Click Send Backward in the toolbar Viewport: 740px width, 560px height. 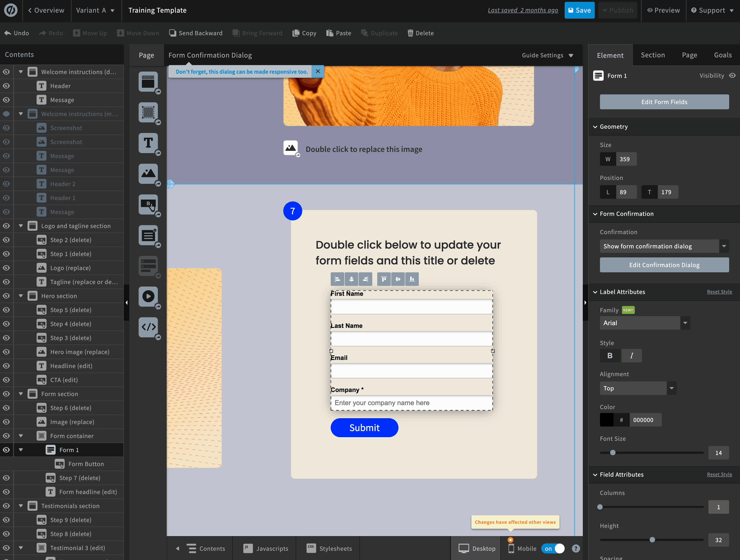click(x=196, y=33)
